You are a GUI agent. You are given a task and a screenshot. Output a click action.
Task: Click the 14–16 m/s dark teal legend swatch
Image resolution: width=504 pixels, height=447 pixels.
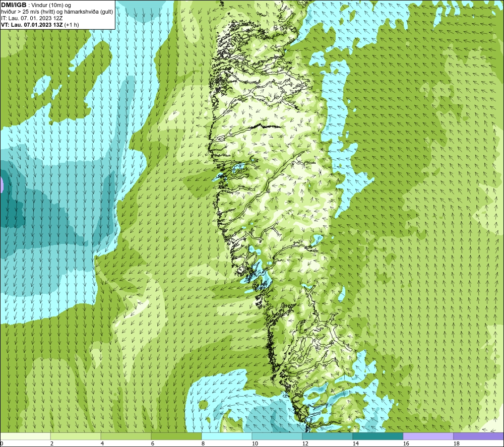coord(377,436)
